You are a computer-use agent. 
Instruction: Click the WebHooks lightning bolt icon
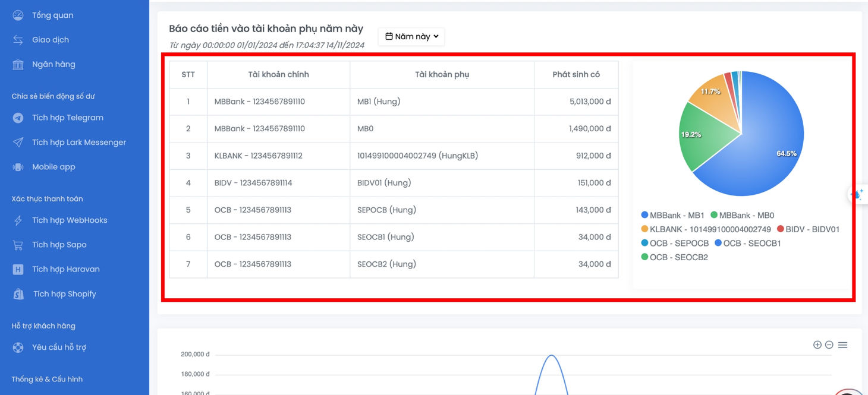(18, 220)
